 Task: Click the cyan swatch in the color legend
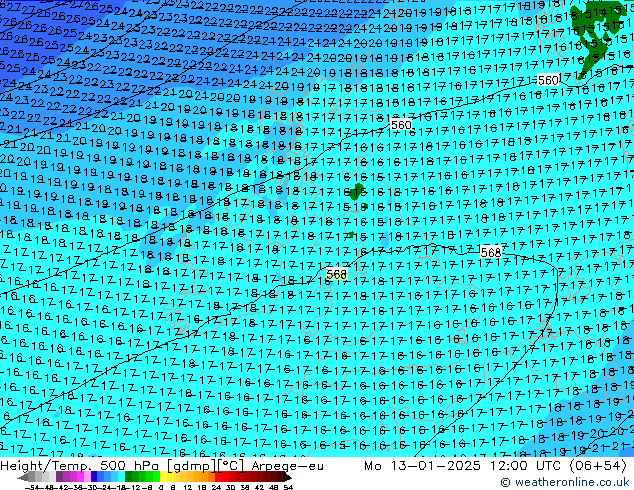coord(122,477)
